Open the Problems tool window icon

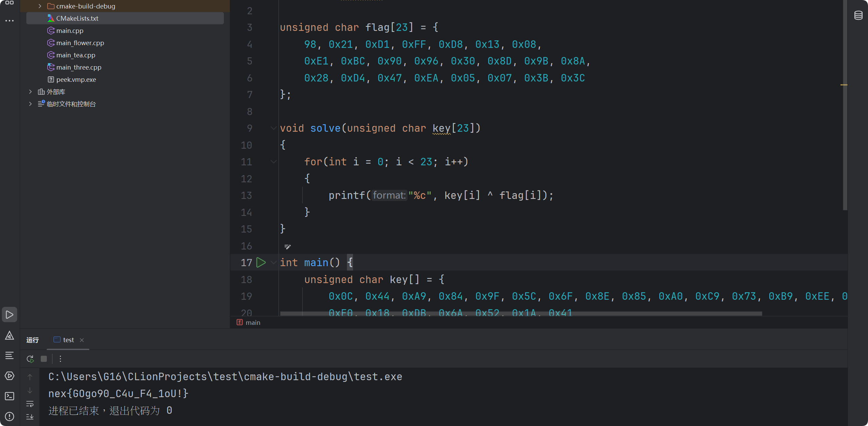click(x=10, y=416)
